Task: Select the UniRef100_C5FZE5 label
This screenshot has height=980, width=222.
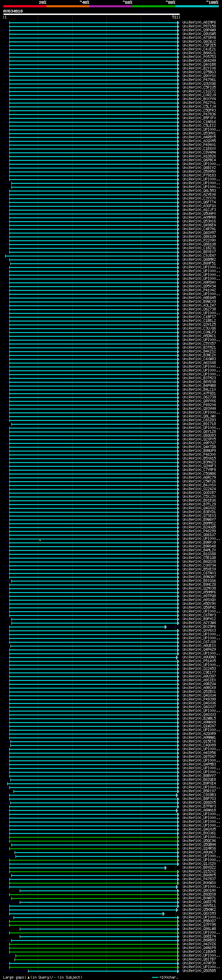Action: click(x=199, y=45)
